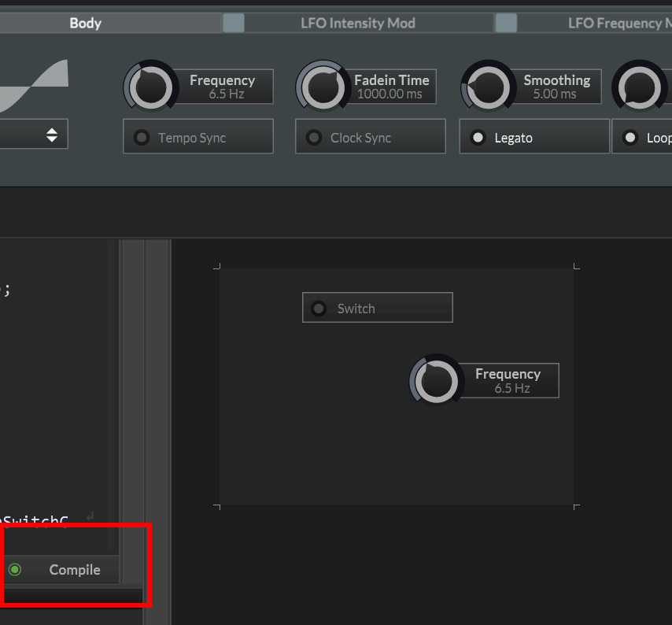Click the green compile status indicator

(x=15, y=569)
